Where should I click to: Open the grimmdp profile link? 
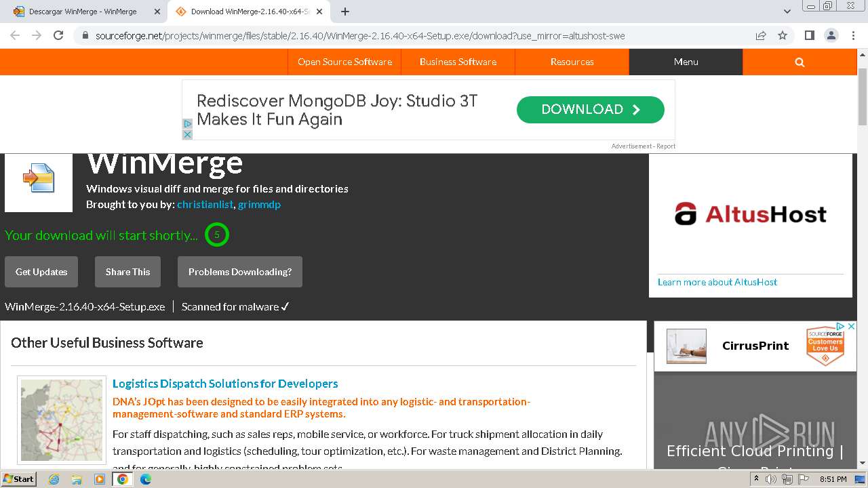(259, 204)
